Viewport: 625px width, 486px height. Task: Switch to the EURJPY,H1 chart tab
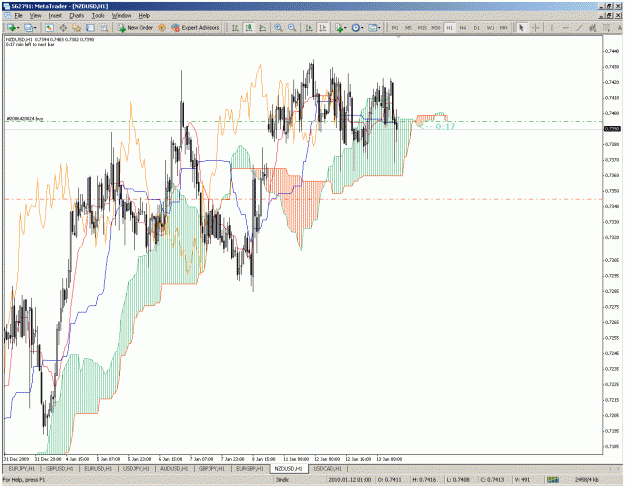[x=22, y=468]
